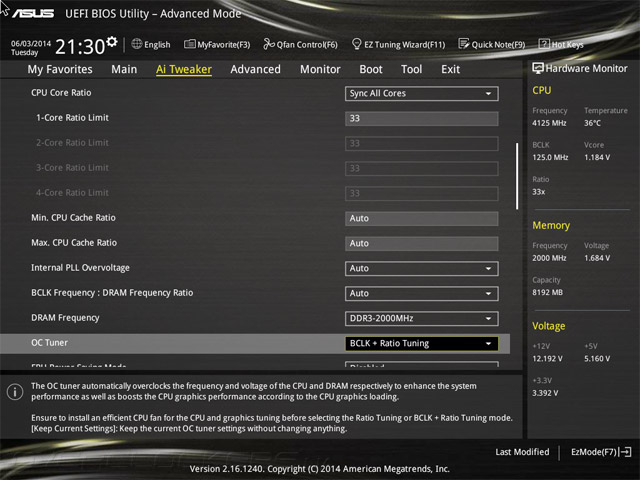Go to the Advanced tab
Viewport: 640px width, 480px height.
[256, 69]
